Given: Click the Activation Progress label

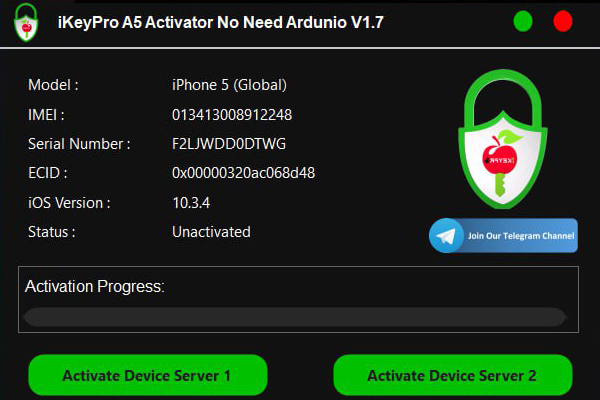Looking at the screenshot, I should [x=95, y=286].
